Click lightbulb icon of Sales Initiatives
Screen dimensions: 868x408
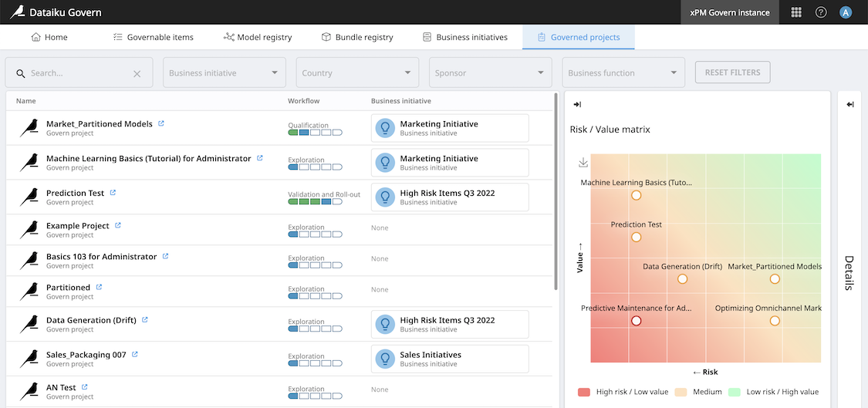[385, 359]
